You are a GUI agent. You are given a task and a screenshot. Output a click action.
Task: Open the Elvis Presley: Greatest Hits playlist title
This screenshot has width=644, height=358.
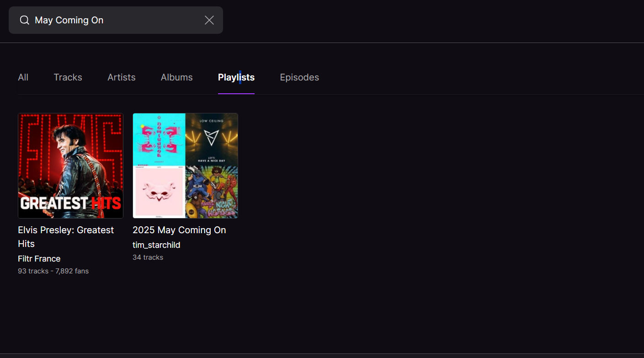[66, 237]
